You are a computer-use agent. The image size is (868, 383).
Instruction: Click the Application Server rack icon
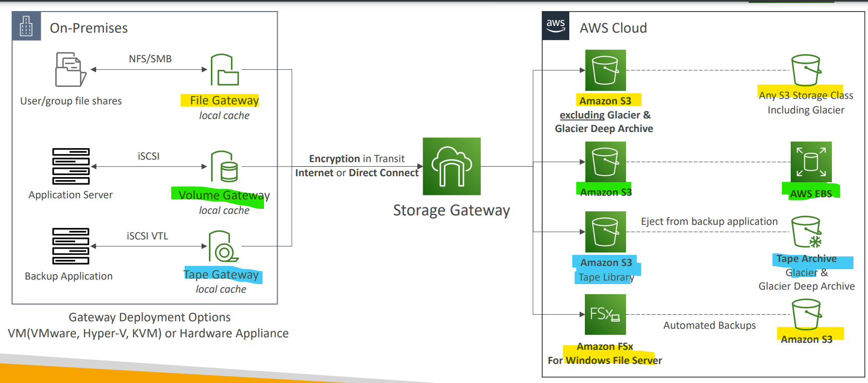tap(71, 166)
